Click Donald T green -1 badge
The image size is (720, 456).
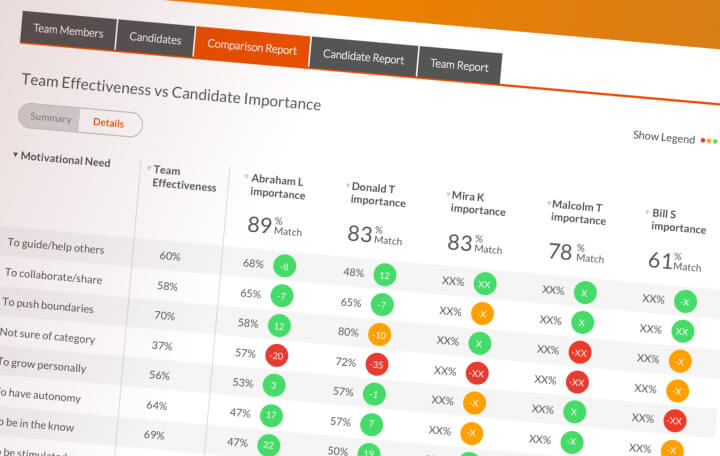(374, 394)
